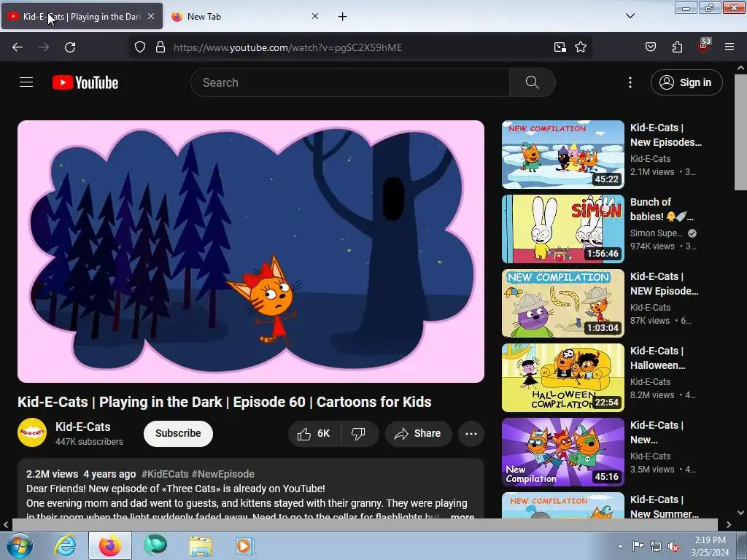Open a new tab with plus button
747x560 pixels.
(343, 17)
